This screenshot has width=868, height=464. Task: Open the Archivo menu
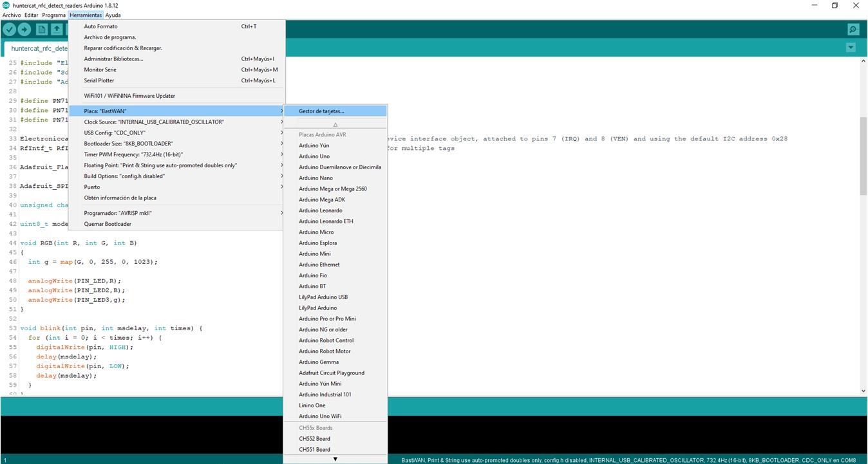[x=12, y=15]
